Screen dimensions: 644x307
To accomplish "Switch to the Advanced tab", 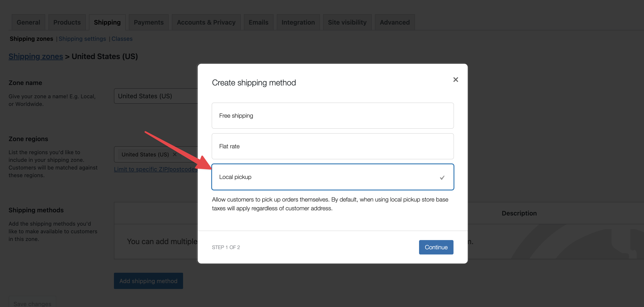I will point(395,22).
